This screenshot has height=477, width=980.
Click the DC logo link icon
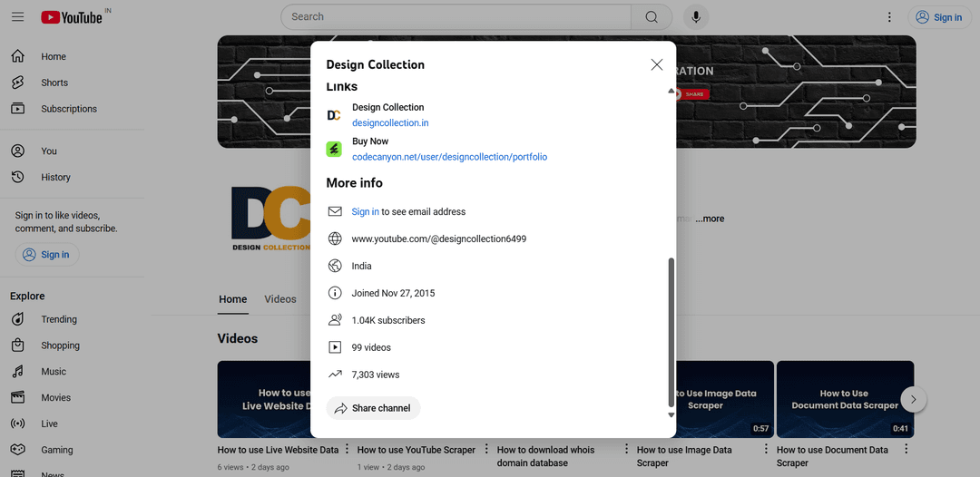pyautogui.click(x=334, y=115)
